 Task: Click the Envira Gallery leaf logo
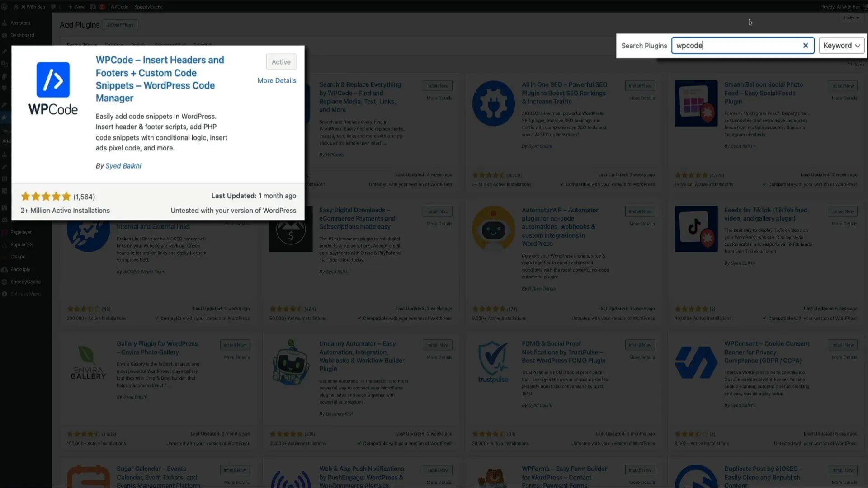(88, 362)
